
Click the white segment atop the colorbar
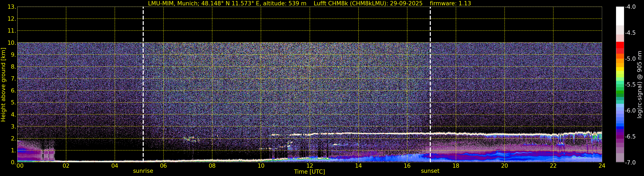click(620, 16)
